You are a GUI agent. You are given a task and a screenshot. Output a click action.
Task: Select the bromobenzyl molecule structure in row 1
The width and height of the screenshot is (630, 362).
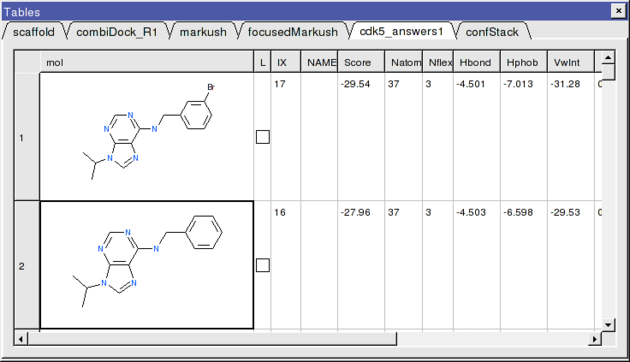pos(147,136)
